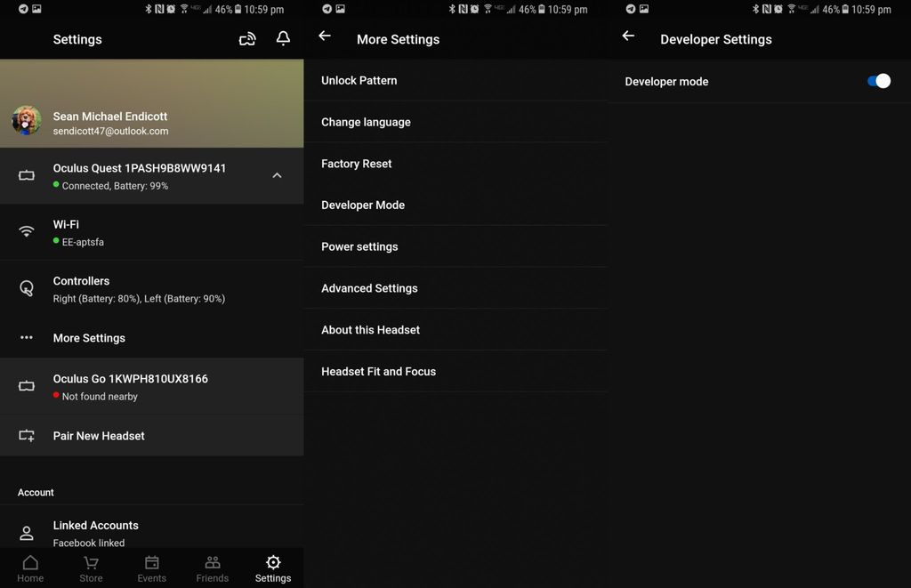Disable Developer mode toggle
Image resolution: width=911 pixels, height=588 pixels.
pos(879,81)
